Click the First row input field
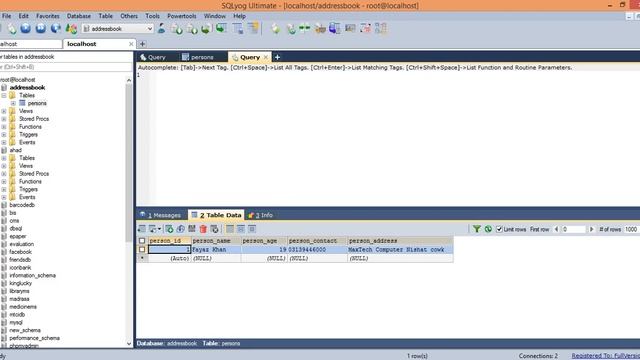Image resolution: width=640 pixels, height=360 pixels. (573, 229)
